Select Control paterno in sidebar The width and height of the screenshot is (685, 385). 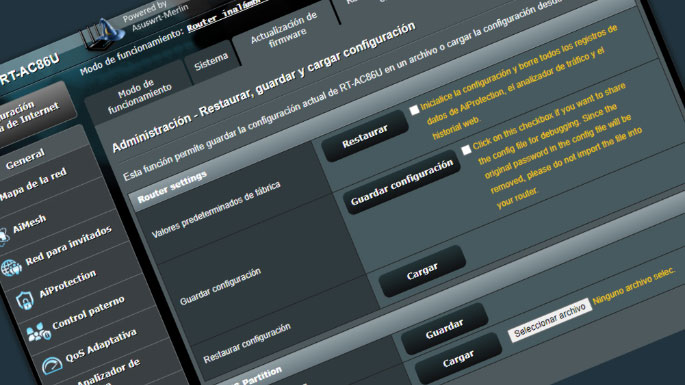pyautogui.click(x=88, y=313)
